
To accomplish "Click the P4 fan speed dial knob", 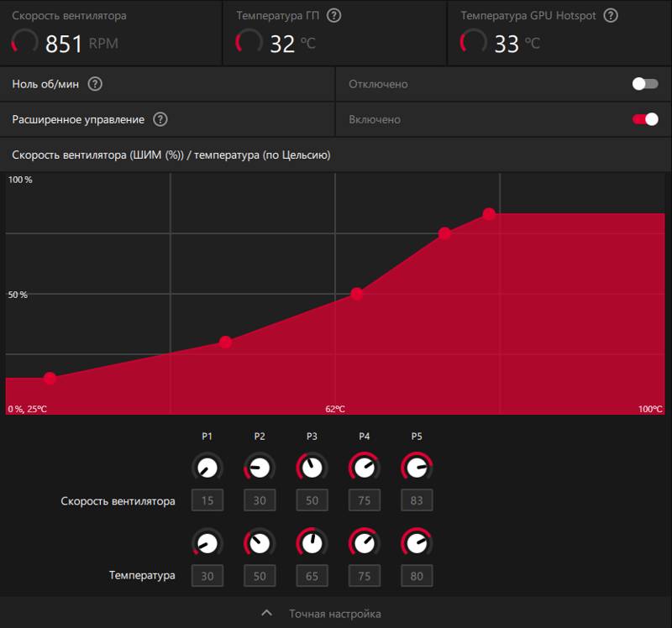I will tap(365, 467).
